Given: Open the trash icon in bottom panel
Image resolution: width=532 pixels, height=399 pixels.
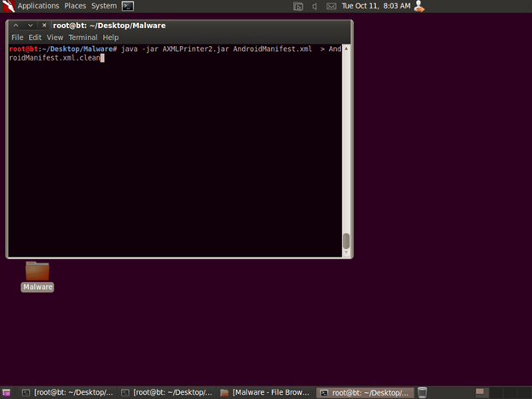Looking at the screenshot, I should [x=422, y=392].
